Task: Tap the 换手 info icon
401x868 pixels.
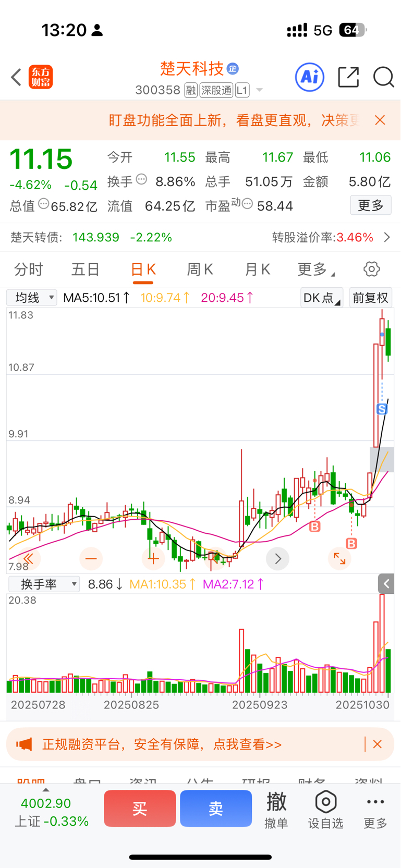Action: point(141,180)
